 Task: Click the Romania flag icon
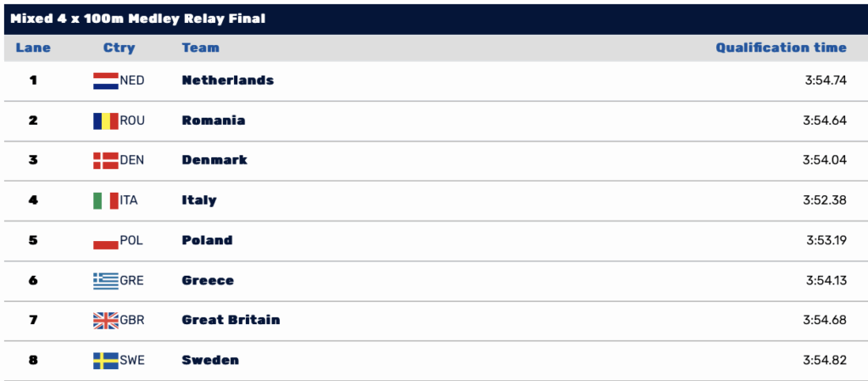pyautogui.click(x=106, y=120)
